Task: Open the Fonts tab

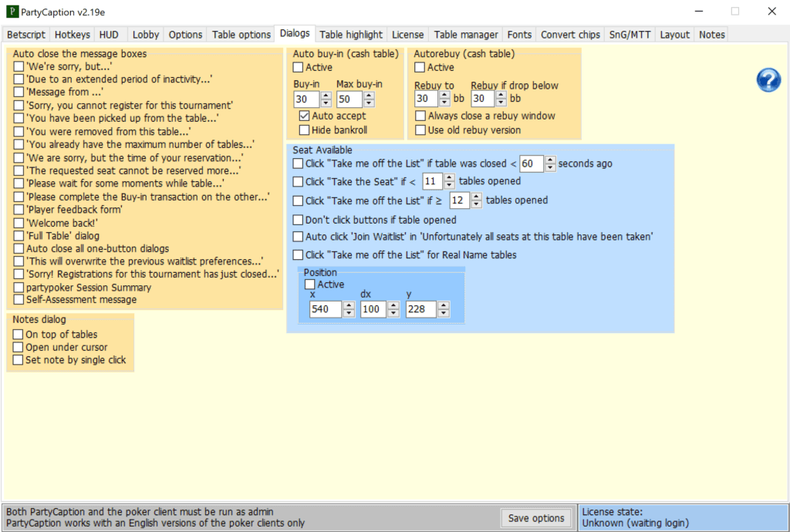Action: (519, 35)
